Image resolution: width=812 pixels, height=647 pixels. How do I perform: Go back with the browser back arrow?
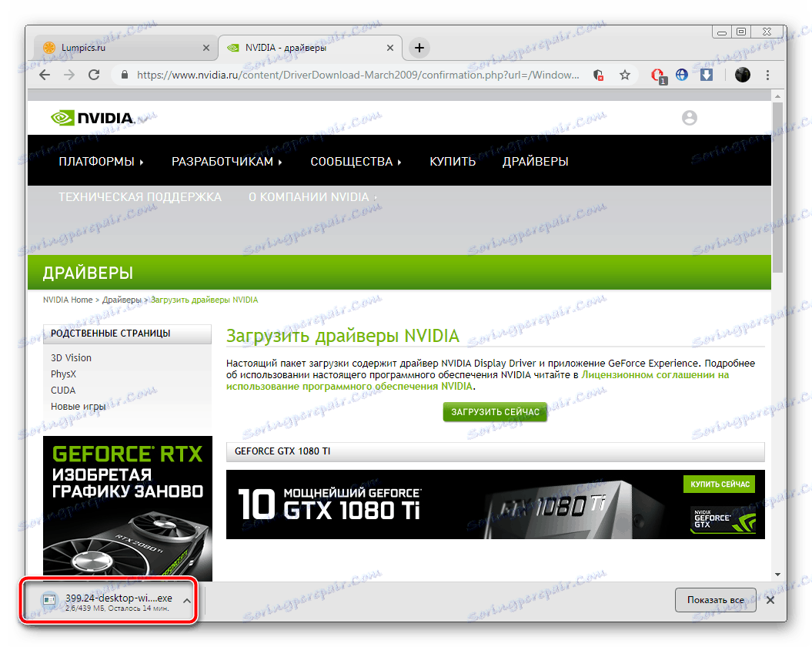point(45,75)
